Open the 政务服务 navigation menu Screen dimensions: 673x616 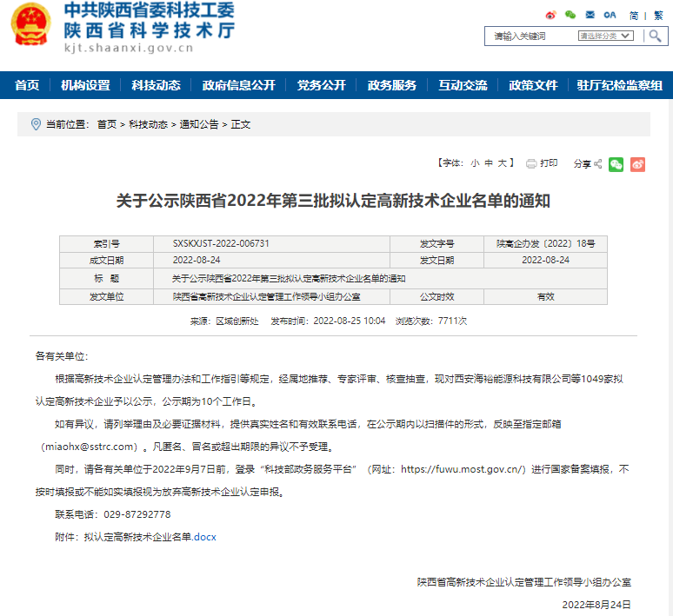[x=391, y=85]
